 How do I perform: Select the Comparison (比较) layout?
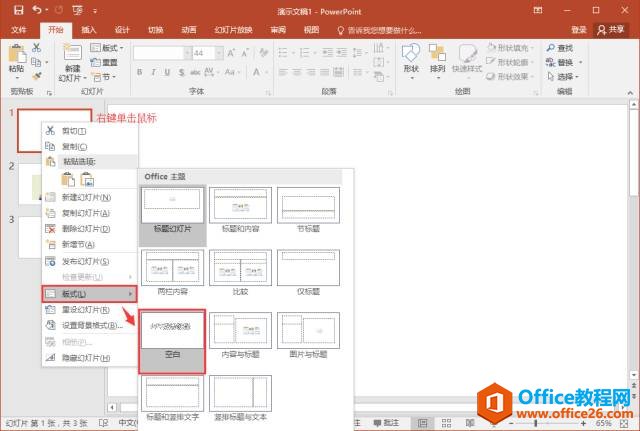(240, 273)
